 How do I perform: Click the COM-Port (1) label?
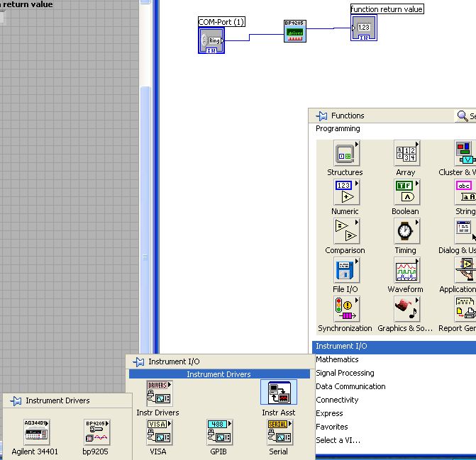tap(221, 22)
